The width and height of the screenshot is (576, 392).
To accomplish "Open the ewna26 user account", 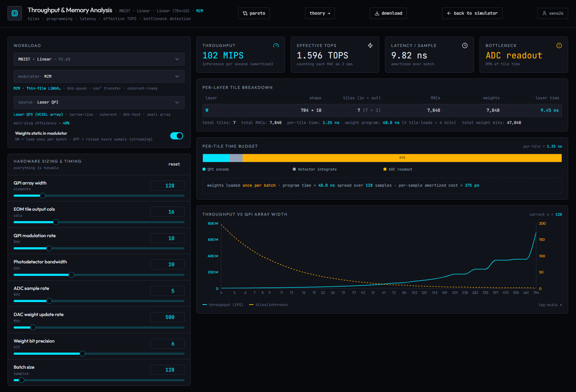I will click(x=553, y=13).
